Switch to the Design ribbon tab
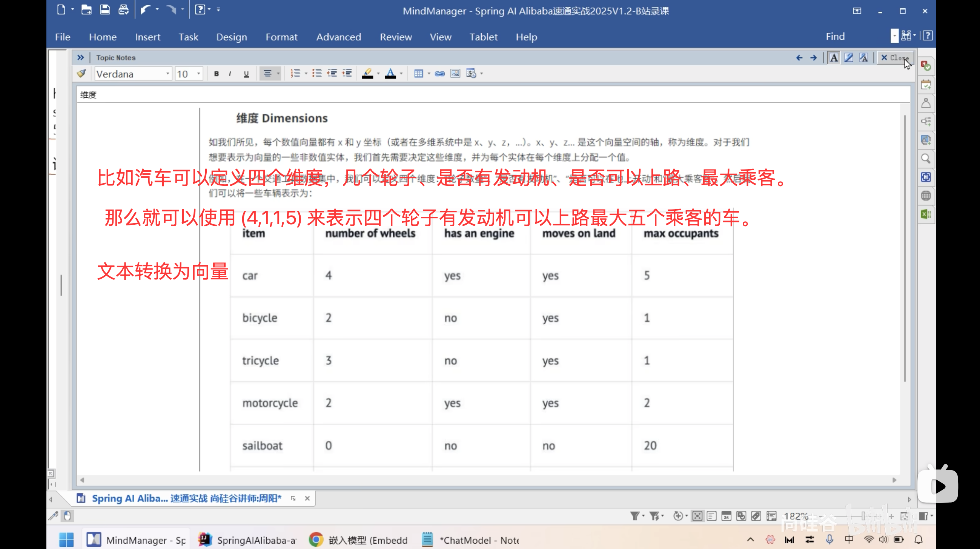The width and height of the screenshot is (980, 549). point(231,37)
